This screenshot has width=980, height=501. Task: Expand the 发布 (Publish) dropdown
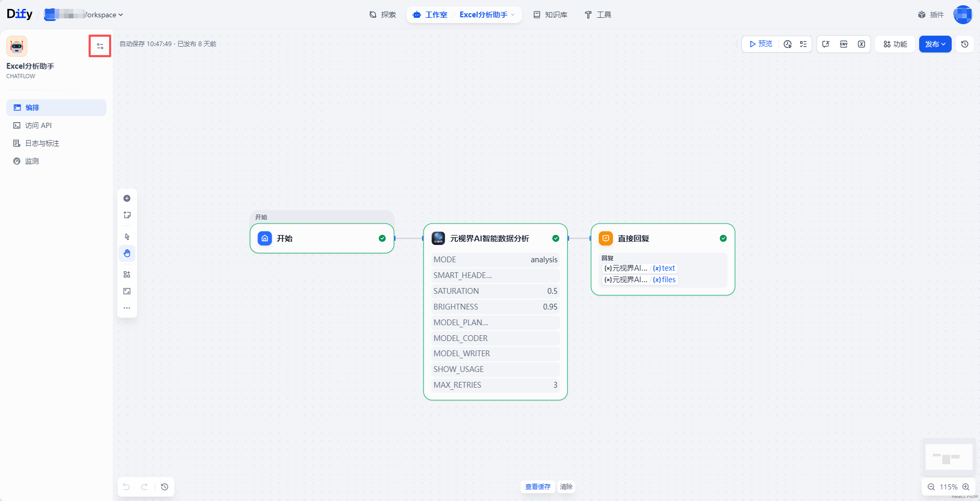pos(935,44)
